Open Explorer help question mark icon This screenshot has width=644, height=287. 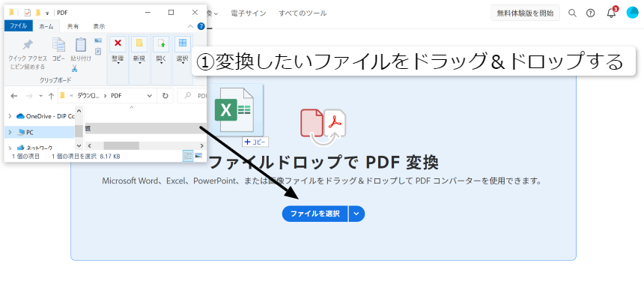click(x=201, y=26)
